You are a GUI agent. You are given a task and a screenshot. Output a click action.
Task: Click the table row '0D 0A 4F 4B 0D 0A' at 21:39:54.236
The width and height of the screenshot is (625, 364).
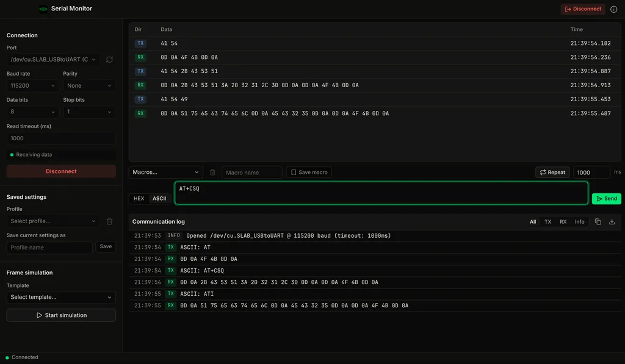[x=375, y=57]
